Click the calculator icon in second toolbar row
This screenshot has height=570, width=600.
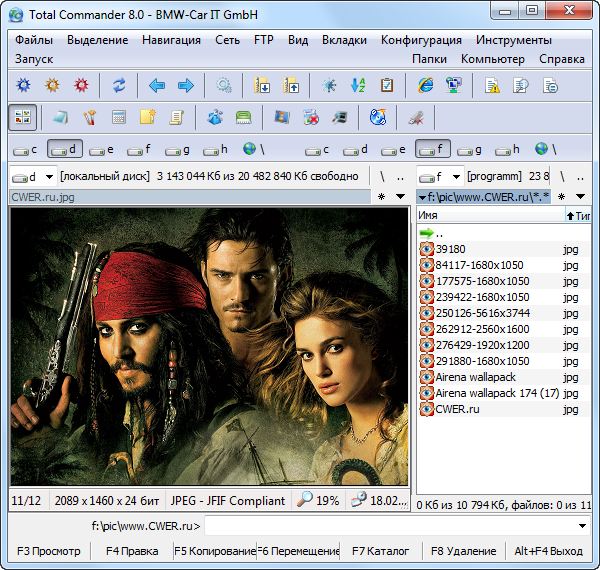(119, 117)
